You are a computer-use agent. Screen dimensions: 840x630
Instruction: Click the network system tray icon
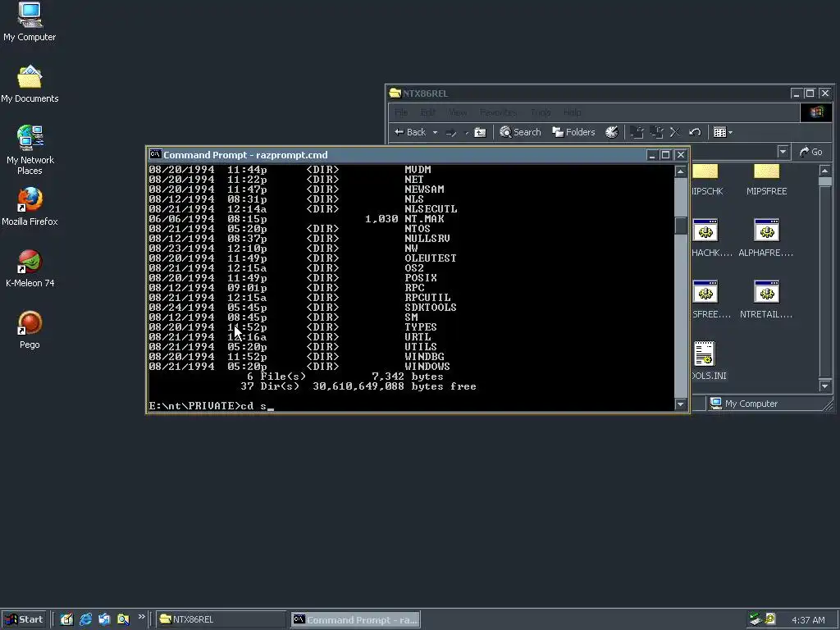point(756,619)
